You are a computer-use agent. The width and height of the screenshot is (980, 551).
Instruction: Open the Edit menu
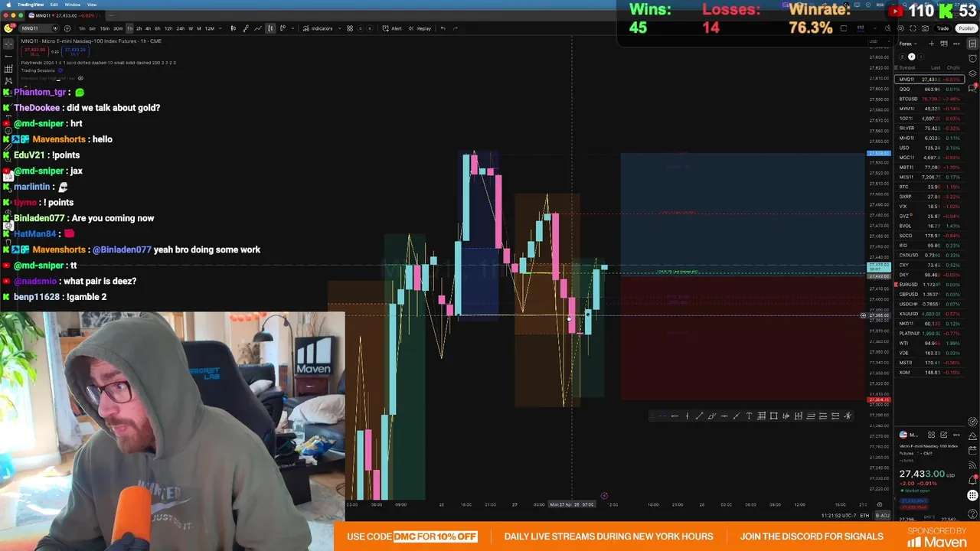point(54,5)
